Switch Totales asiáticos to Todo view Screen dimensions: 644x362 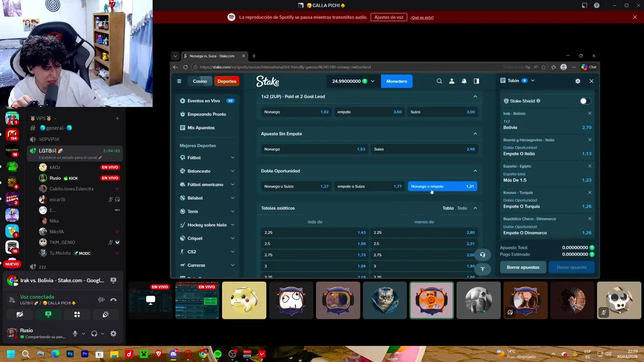(462, 208)
